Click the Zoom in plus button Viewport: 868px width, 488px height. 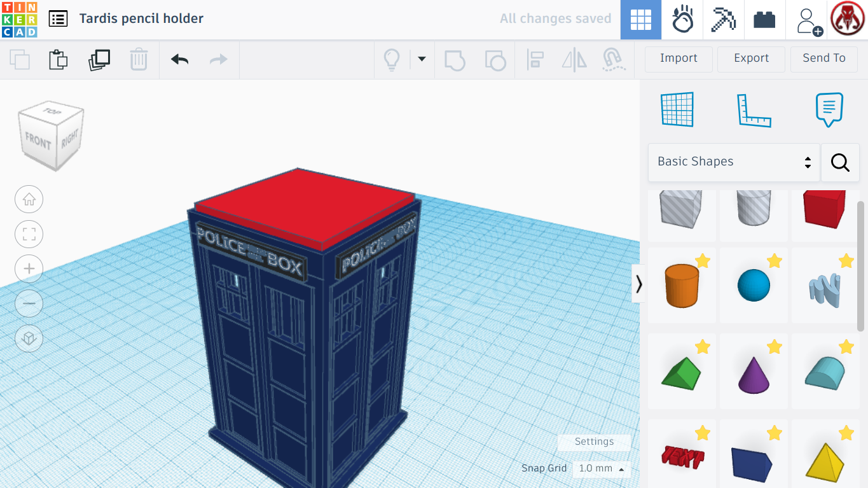point(29,269)
